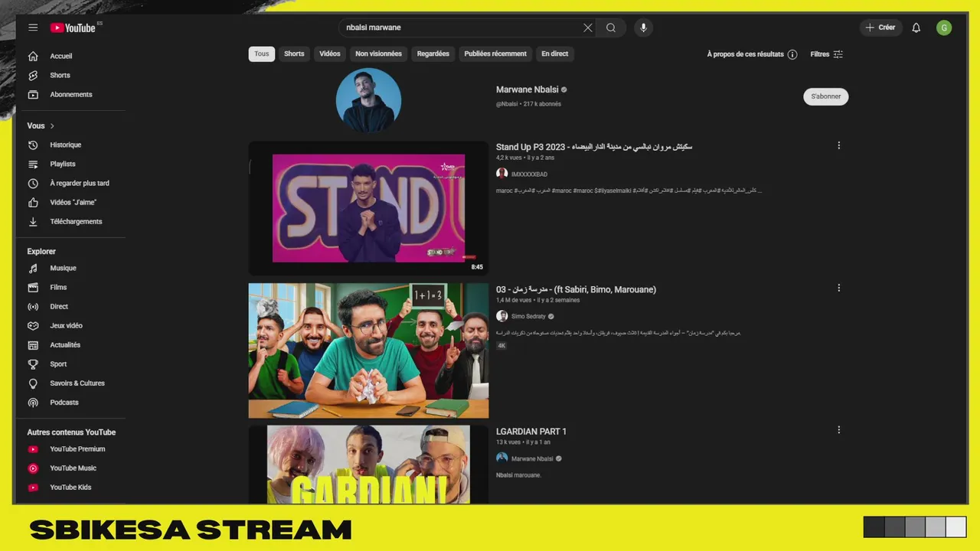This screenshot has width=980, height=551.
Task: Open Marwane Nbalsi link under LGARDIAN
Action: click(532, 458)
